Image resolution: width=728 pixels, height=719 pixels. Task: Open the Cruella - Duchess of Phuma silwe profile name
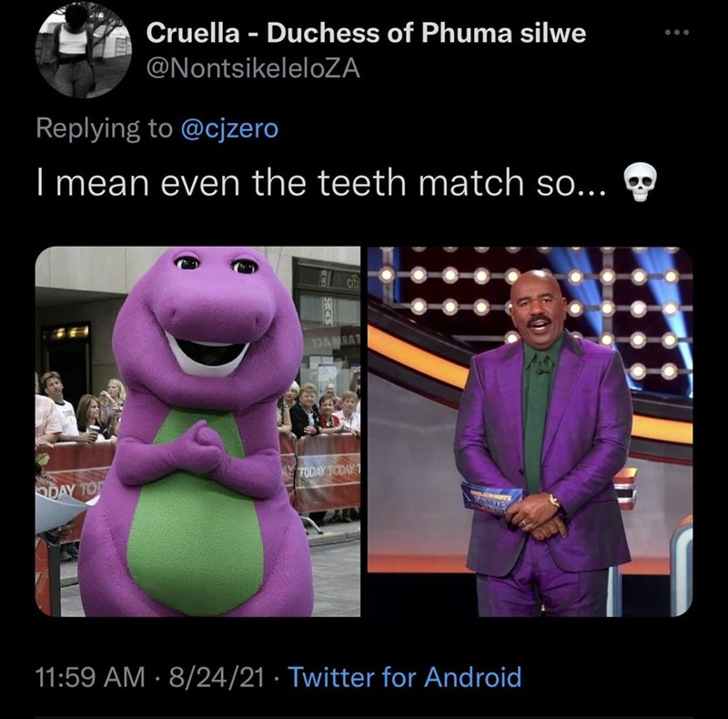click(x=366, y=34)
